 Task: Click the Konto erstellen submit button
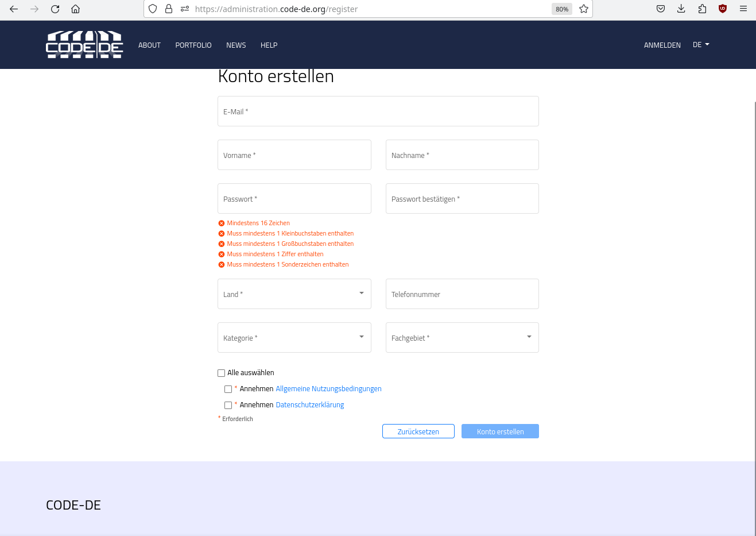pos(500,431)
